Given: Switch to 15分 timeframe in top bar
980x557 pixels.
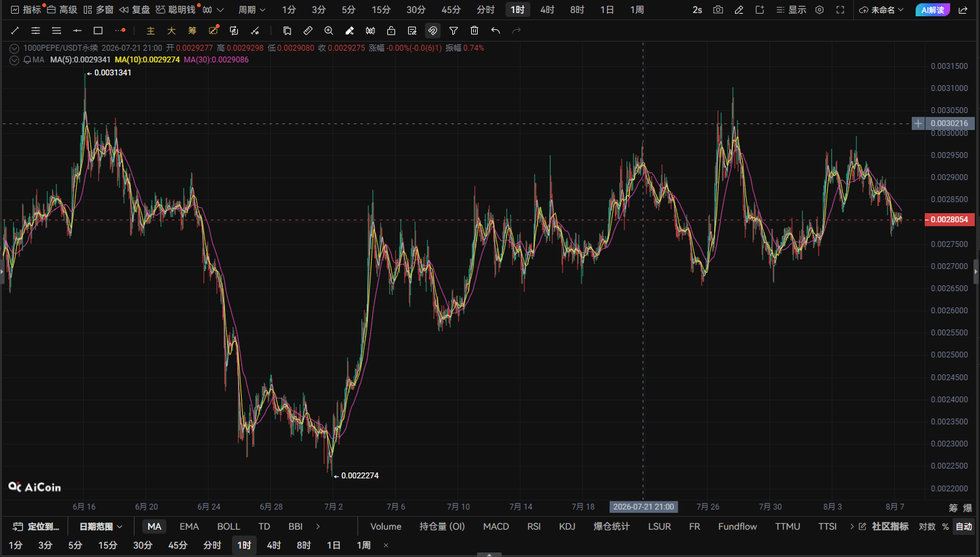Looking at the screenshot, I should 381,10.
